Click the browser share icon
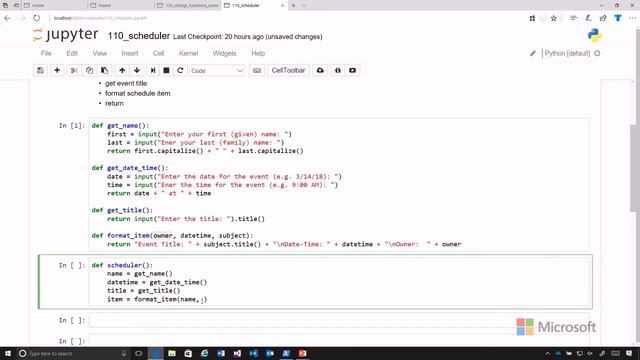640x360 pixels. 603,18
